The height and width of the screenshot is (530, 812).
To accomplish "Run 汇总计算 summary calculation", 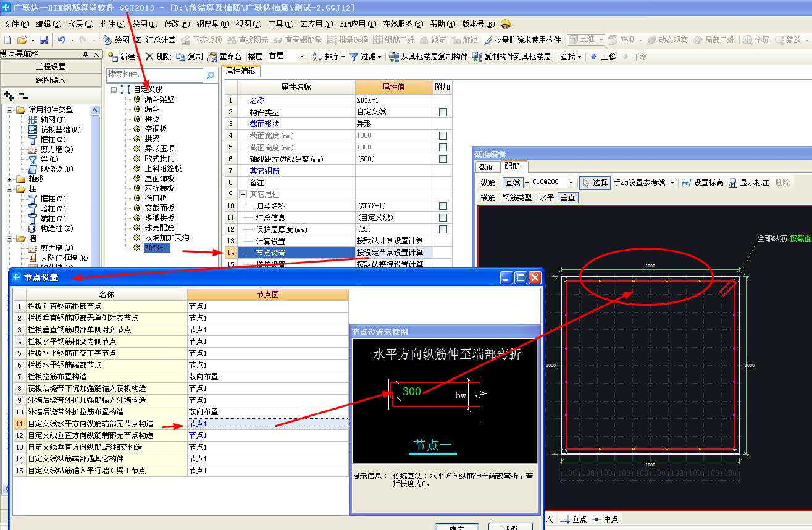I will pos(156,40).
